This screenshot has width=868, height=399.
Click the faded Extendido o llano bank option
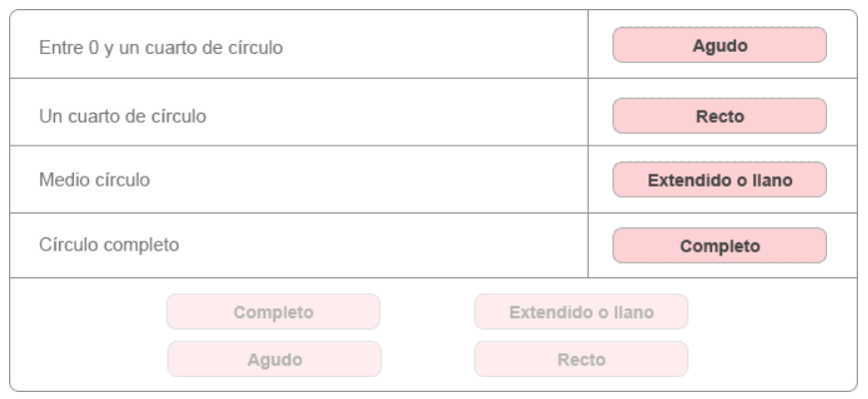pyautogui.click(x=582, y=312)
